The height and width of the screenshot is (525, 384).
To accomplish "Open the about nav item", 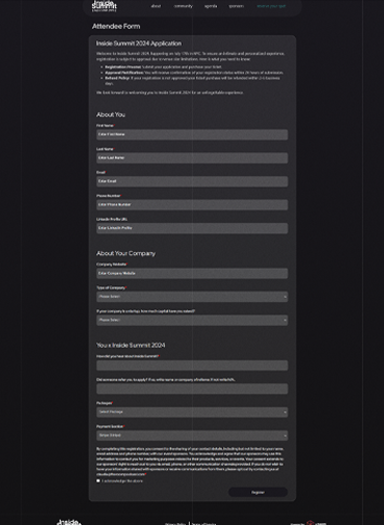I will pos(156,6).
